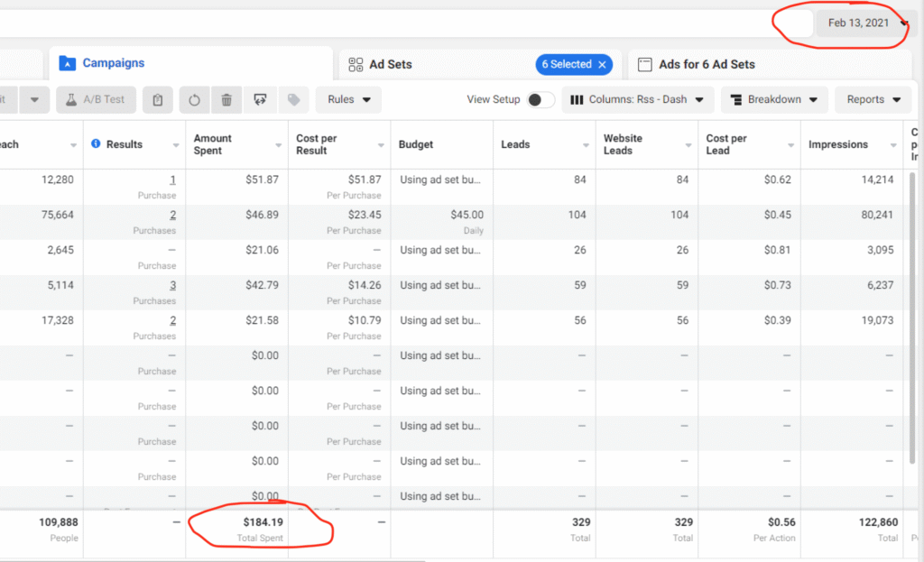Click the A/B Test button
The image size is (924, 562).
click(x=96, y=99)
